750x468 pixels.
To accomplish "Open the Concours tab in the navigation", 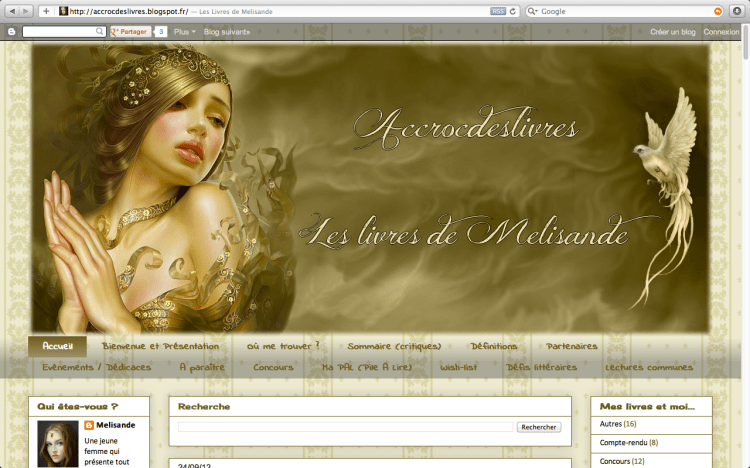I will pyautogui.click(x=273, y=367).
